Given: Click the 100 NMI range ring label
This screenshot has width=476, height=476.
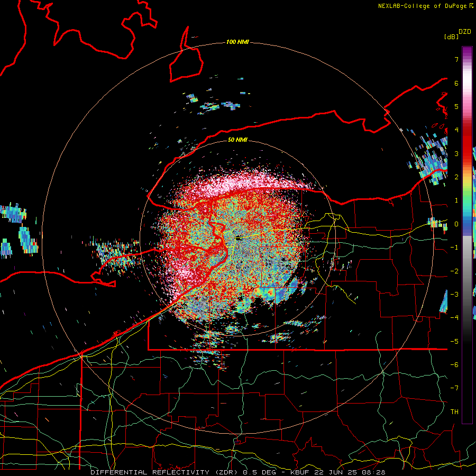Looking at the screenshot, I should click(x=237, y=42).
